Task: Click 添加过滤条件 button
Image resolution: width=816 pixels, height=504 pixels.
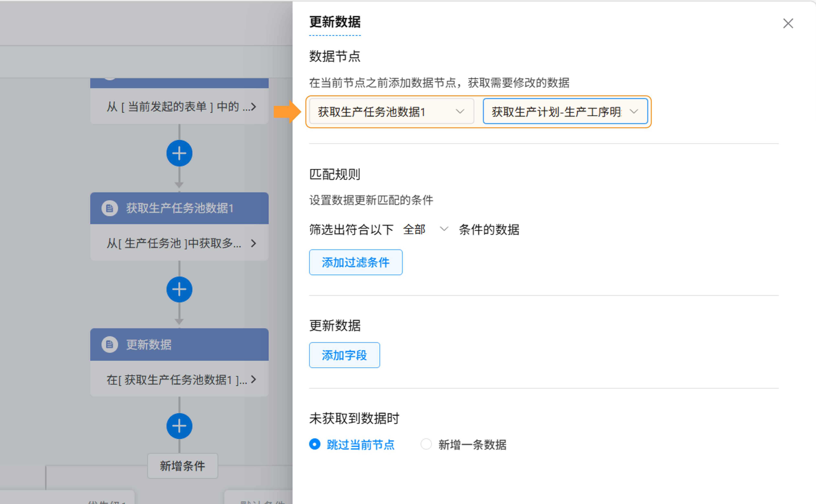Action: [x=355, y=262]
